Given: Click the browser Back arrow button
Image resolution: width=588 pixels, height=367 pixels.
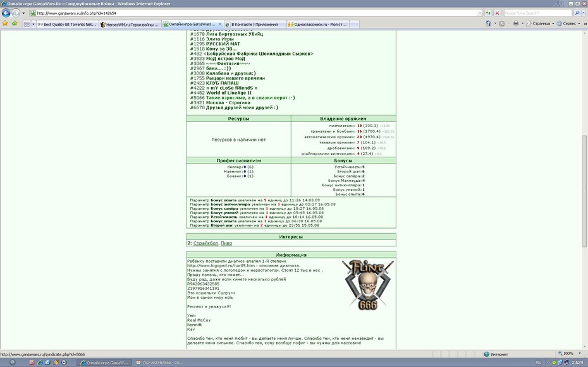Looking at the screenshot, I should 6,13.
